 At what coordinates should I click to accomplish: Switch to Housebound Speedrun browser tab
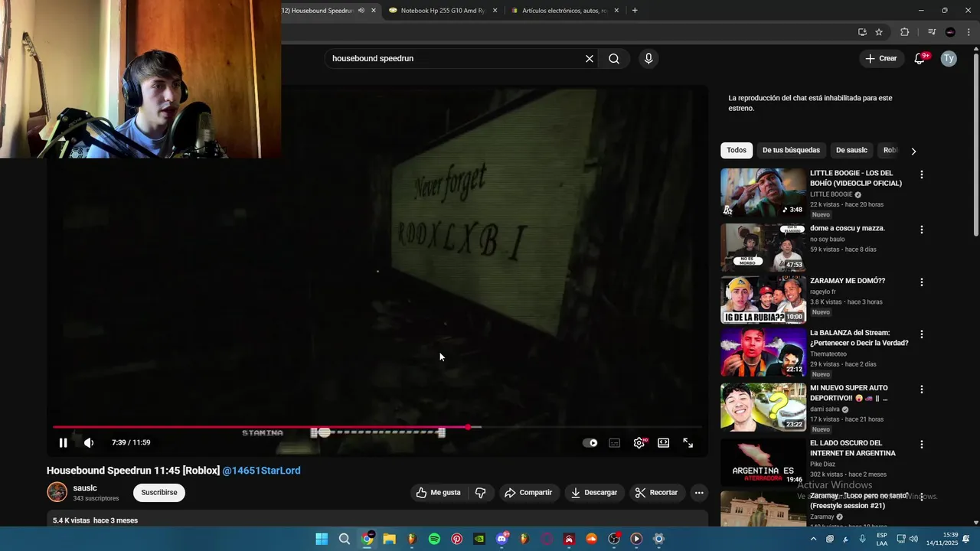(318, 10)
